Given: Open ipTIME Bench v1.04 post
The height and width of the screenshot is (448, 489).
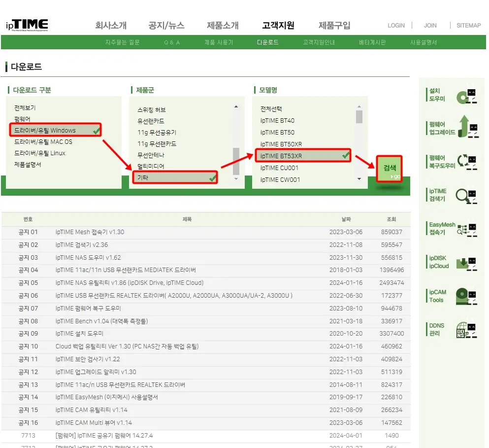Looking at the screenshot, I should point(101,321).
